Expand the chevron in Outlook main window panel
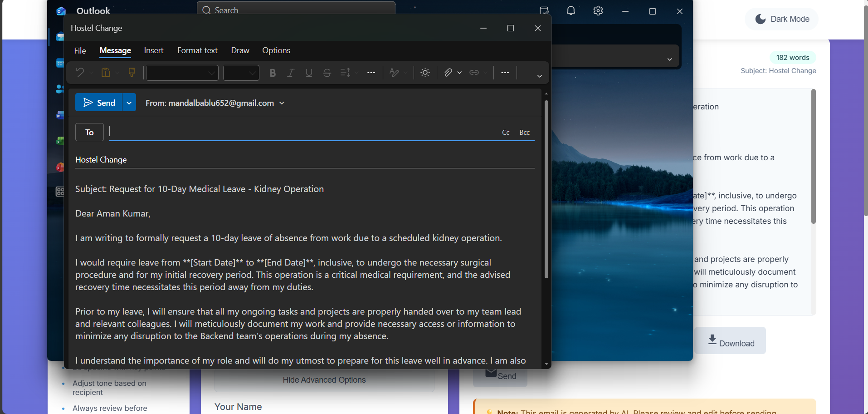The width and height of the screenshot is (868, 414). [x=669, y=59]
